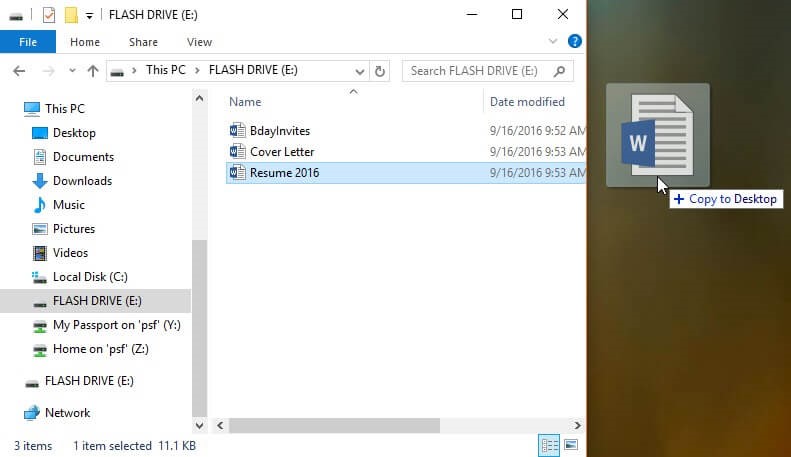Viewport: 791px width, 457px height.
Task: Click This PC in the address breadcrumb
Action: point(167,71)
